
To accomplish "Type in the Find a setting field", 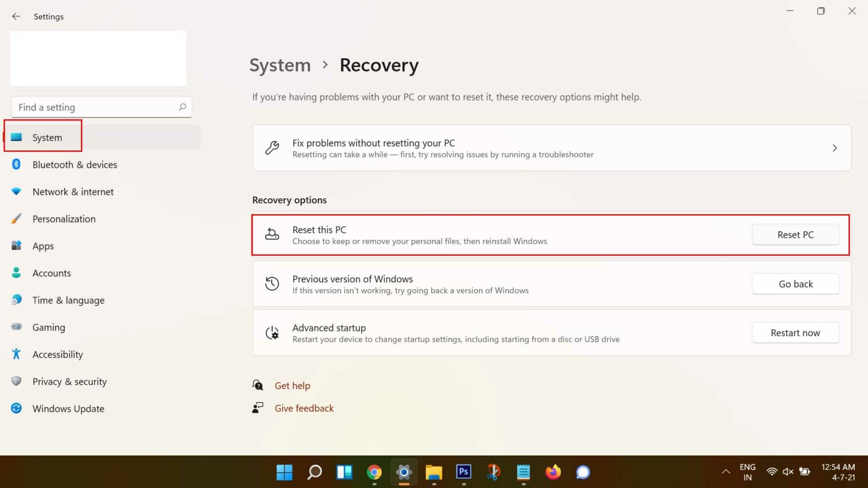I will (93, 107).
